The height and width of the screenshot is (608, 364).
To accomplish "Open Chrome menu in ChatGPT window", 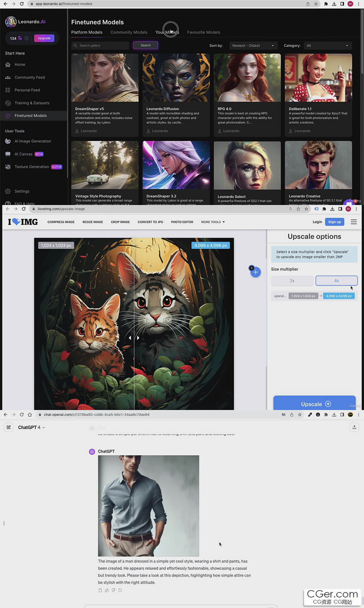I will pyautogui.click(x=358, y=415).
